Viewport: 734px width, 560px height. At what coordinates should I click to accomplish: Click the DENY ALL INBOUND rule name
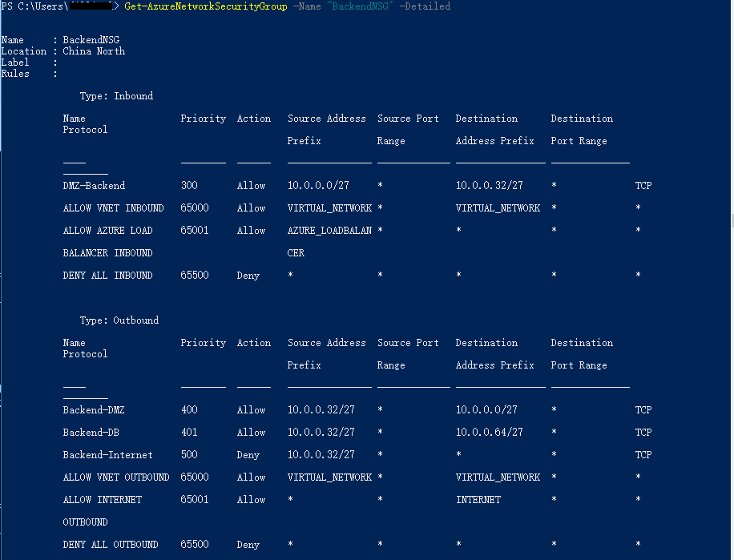pyautogui.click(x=107, y=276)
